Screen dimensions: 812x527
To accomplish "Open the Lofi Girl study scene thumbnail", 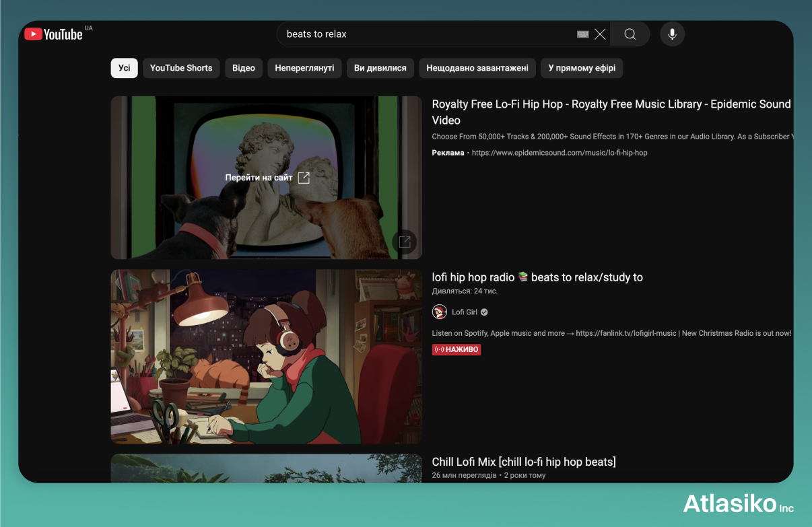I will point(267,357).
